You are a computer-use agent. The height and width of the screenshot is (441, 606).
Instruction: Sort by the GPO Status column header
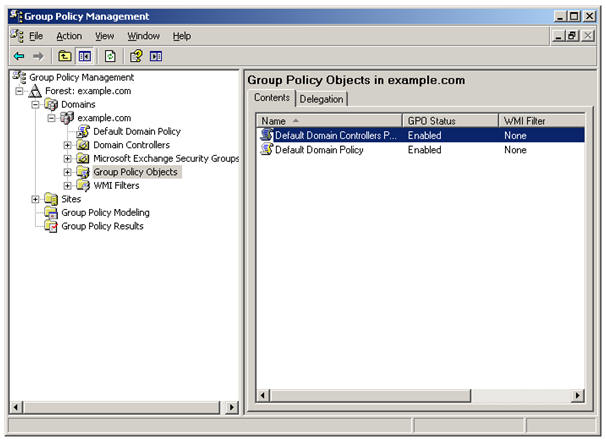(x=450, y=121)
